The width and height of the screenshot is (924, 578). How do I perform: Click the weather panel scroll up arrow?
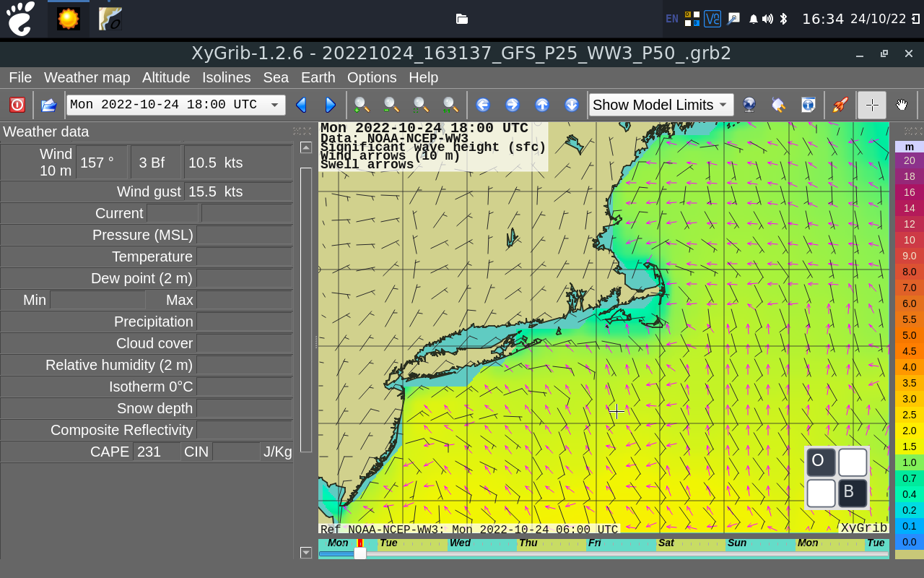point(306,147)
